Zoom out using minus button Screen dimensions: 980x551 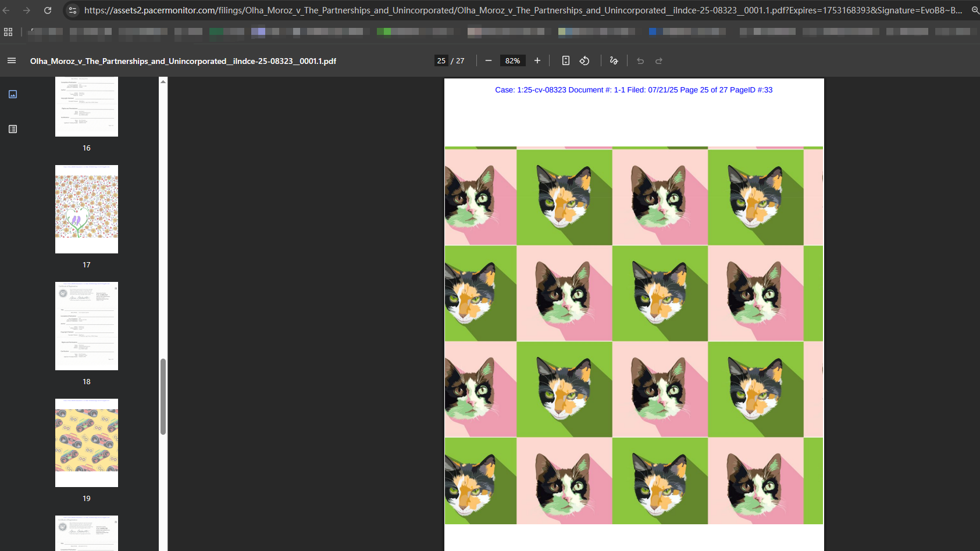tap(489, 60)
